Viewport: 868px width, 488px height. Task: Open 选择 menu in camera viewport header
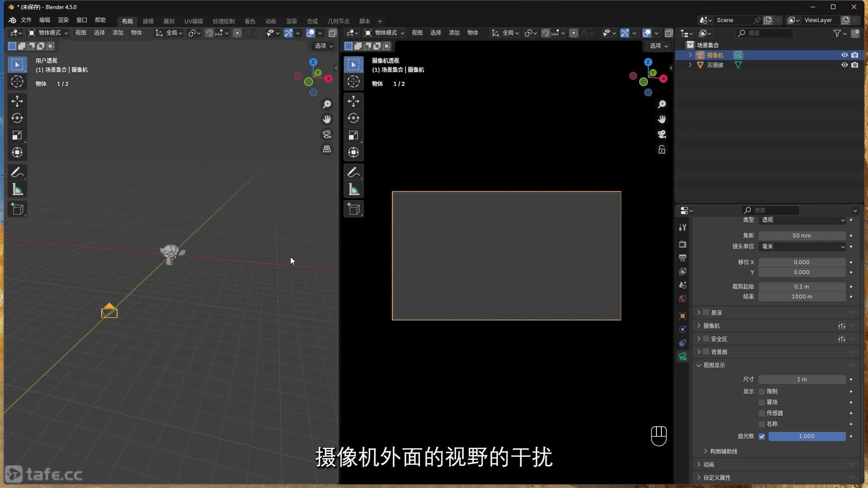[x=436, y=33]
